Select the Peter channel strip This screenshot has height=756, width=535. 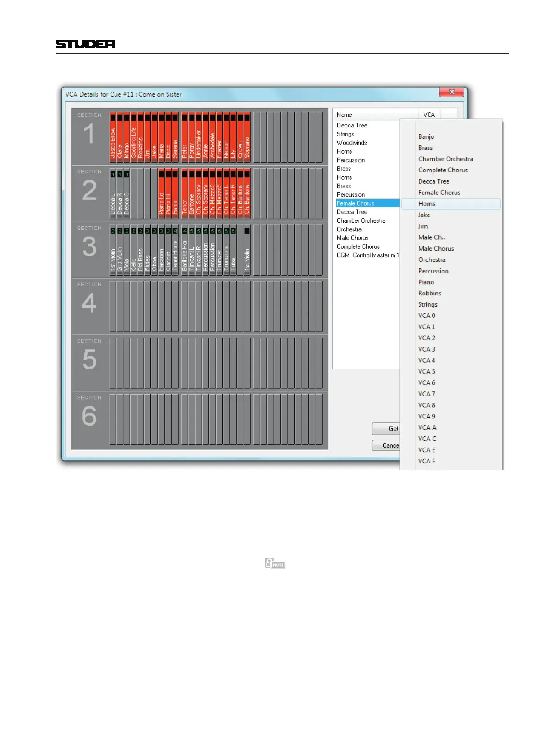(185, 137)
